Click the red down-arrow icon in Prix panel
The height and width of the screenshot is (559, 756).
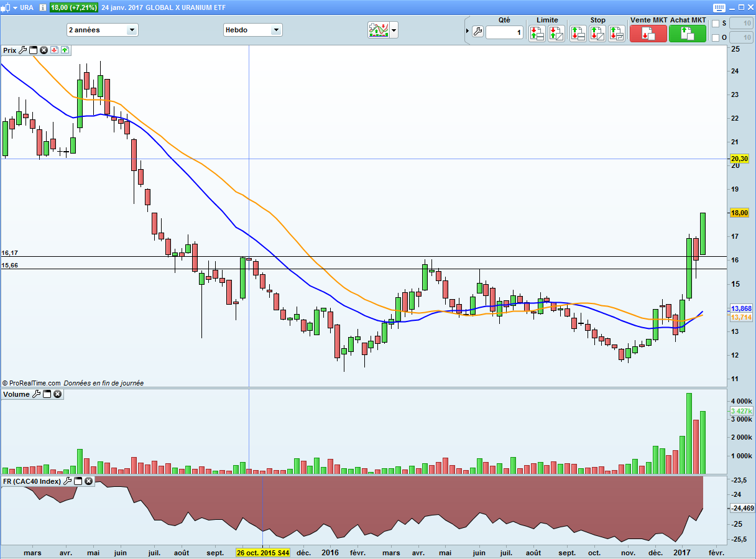pyautogui.click(x=54, y=50)
